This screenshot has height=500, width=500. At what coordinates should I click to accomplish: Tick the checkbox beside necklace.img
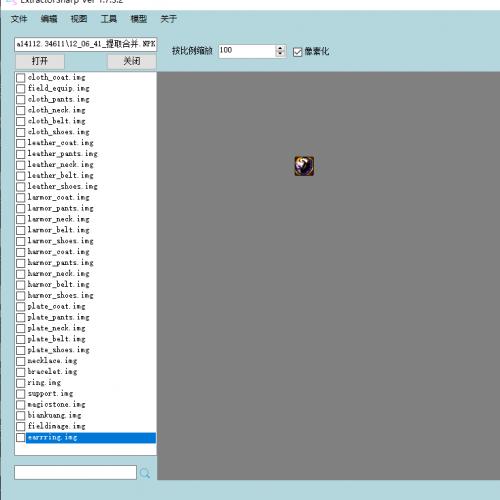[x=21, y=361]
